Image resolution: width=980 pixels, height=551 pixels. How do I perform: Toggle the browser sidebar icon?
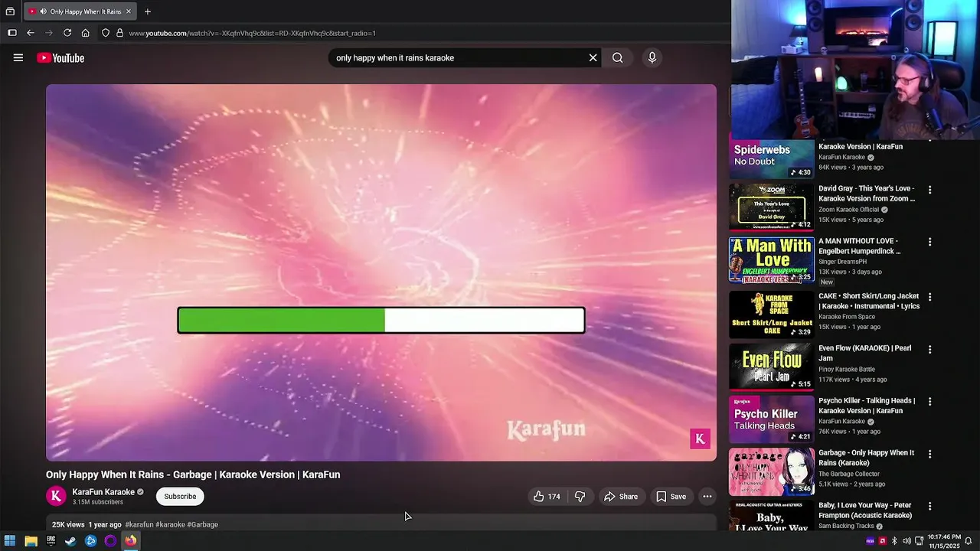(12, 33)
